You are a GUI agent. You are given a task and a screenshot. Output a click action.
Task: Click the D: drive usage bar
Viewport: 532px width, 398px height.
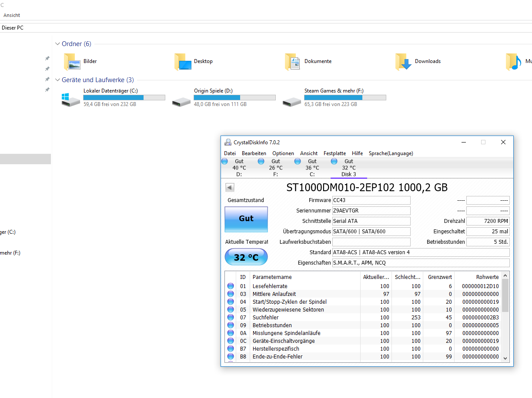[234, 97]
